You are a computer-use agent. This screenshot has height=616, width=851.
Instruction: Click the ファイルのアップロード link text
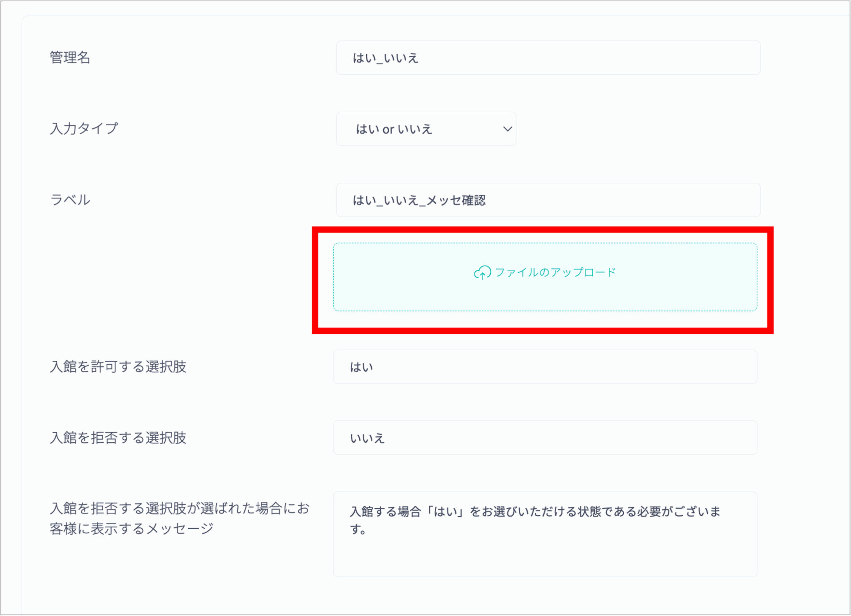click(555, 272)
